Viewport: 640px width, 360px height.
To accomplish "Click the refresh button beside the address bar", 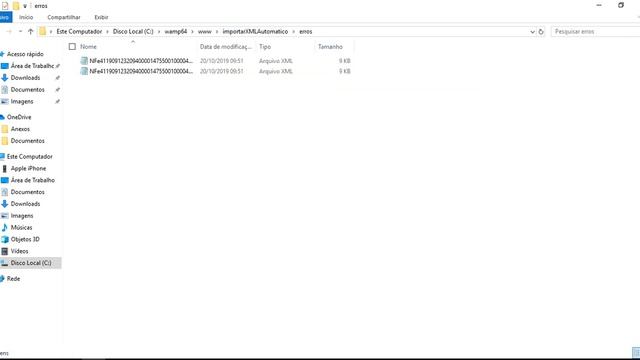I will pyautogui.click(x=541, y=31).
